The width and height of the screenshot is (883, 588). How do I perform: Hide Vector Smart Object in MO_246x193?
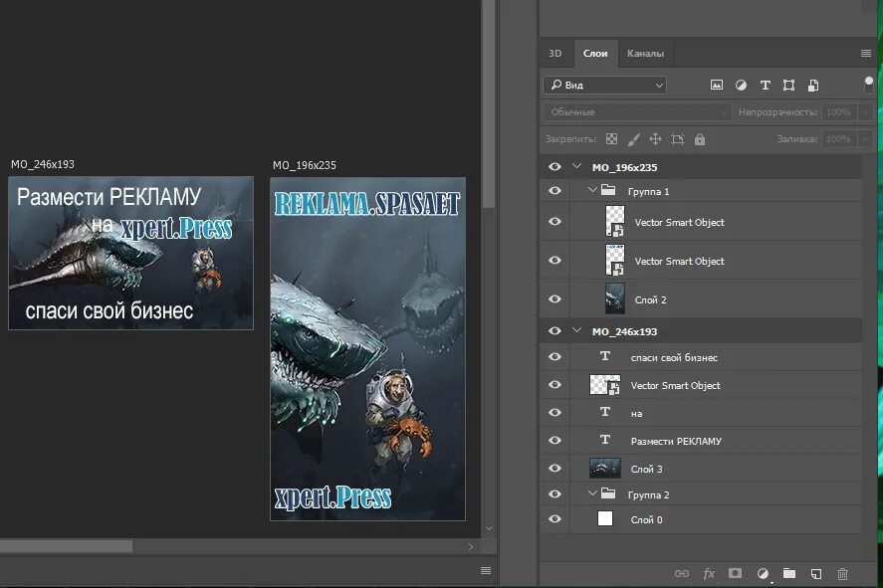coord(554,384)
